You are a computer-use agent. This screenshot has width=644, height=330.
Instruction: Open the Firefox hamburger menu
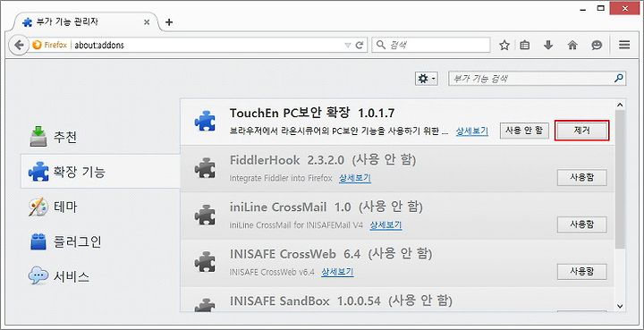[x=624, y=45]
